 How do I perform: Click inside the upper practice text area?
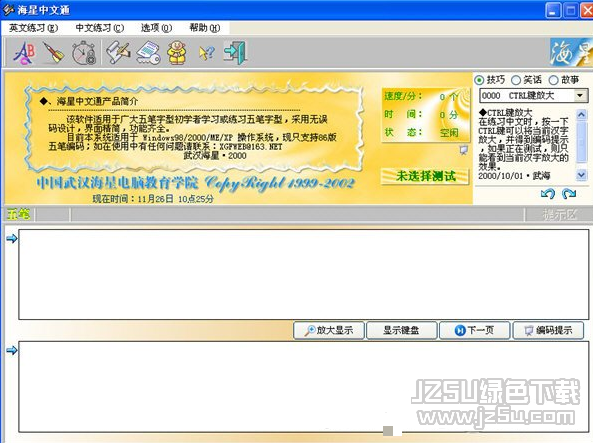[x=304, y=275]
